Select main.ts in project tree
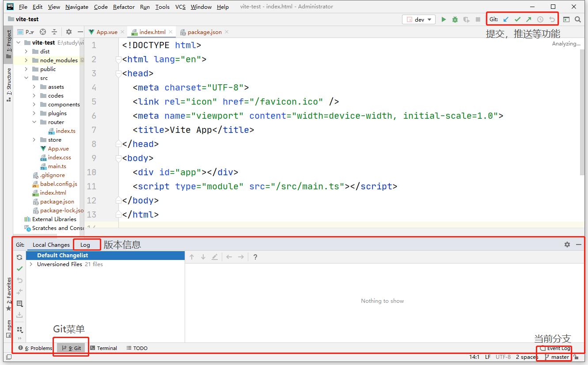Screen dimensions: 588x365 [57, 166]
